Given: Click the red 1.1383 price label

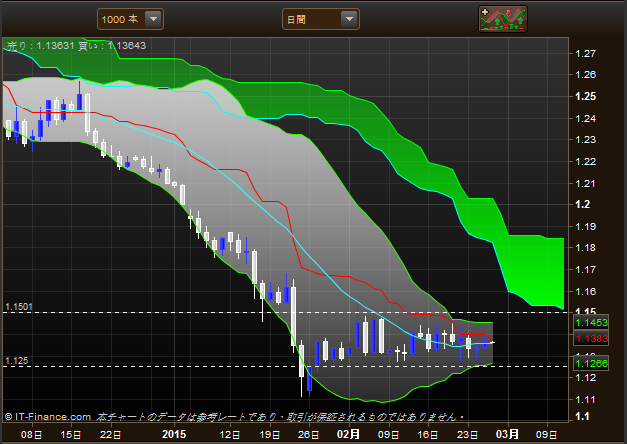Looking at the screenshot, I should (591, 339).
